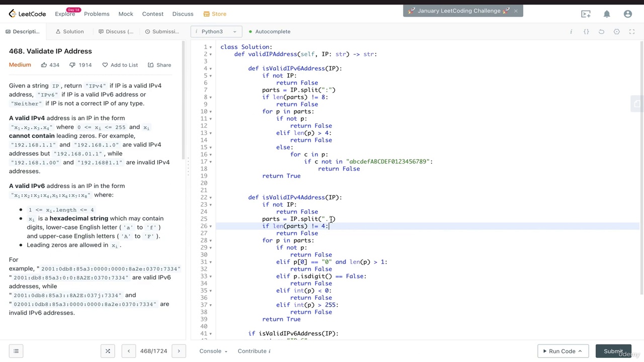The height and width of the screenshot is (362, 644).
Task: Collapse code fold at line 41
Action: 210,334
